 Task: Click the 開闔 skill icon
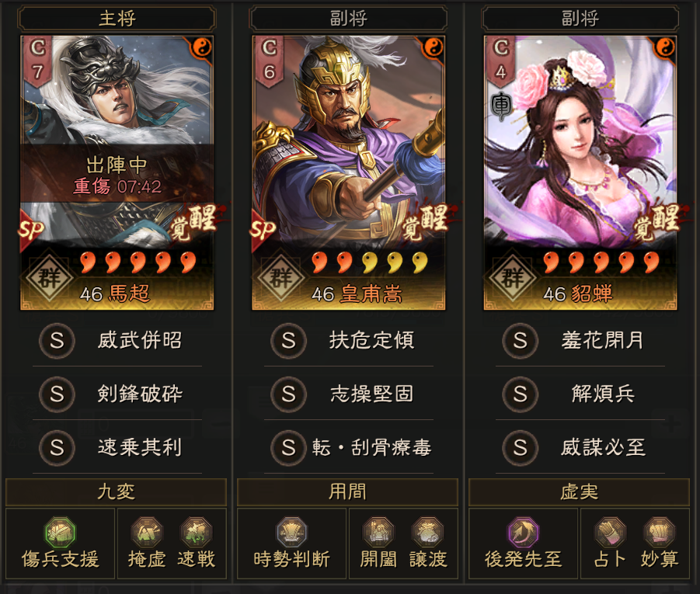click(x=378, y=532)
